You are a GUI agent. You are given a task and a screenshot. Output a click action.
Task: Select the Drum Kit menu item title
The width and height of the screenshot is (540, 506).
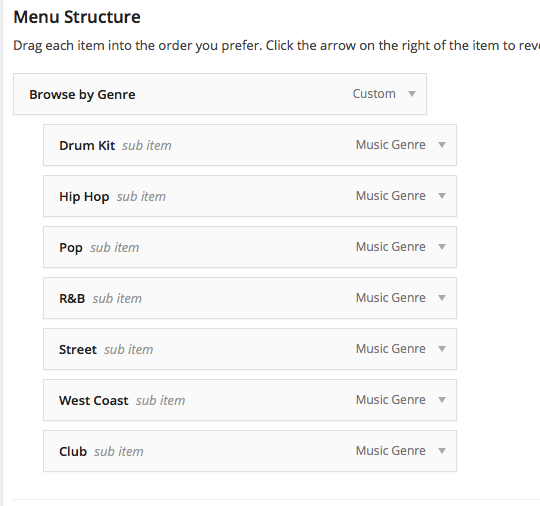87,145
